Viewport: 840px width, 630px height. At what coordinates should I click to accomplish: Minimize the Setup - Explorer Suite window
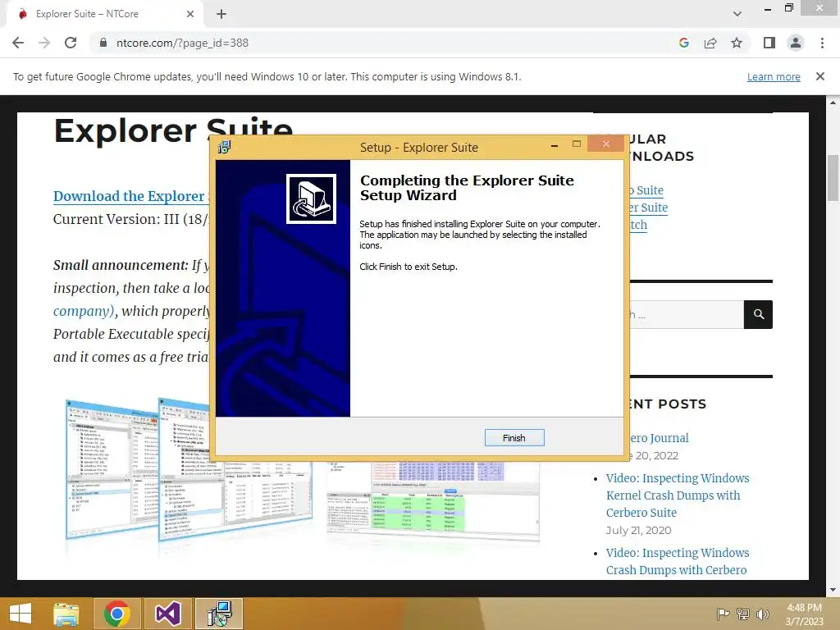[x=555, y=144]
